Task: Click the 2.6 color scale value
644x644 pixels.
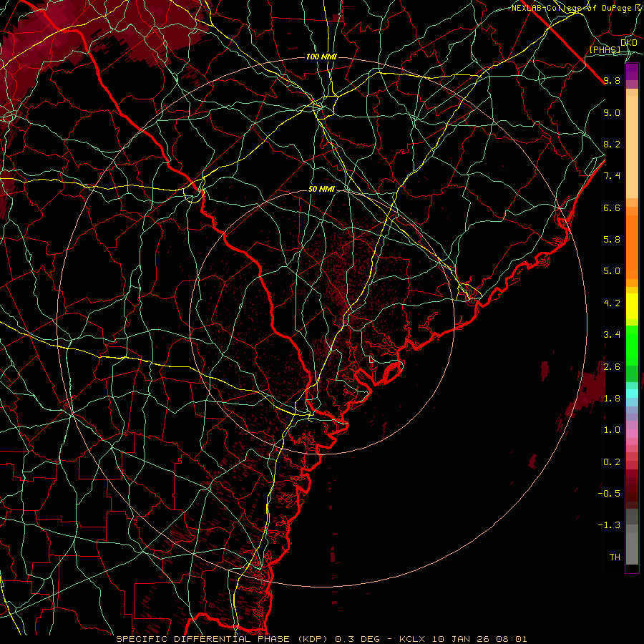Action: click(612, 367)
